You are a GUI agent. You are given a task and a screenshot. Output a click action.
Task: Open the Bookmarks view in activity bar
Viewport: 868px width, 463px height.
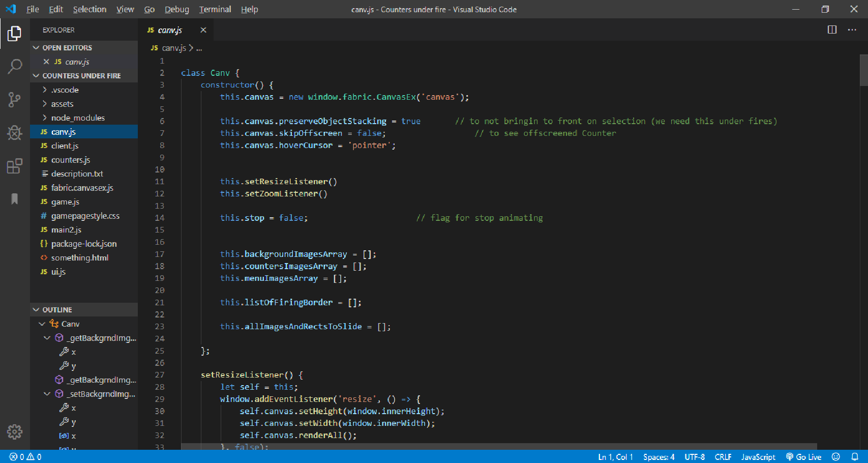15,198
